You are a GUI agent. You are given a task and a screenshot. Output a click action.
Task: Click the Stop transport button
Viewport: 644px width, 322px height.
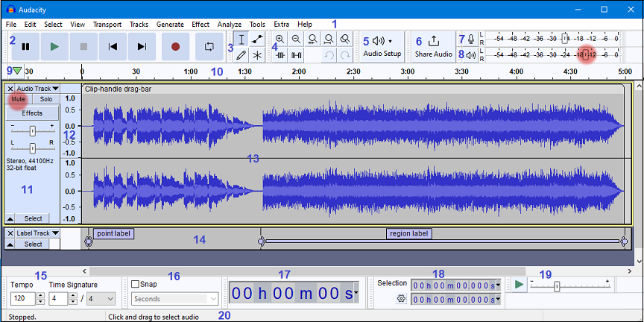(83, 47)
